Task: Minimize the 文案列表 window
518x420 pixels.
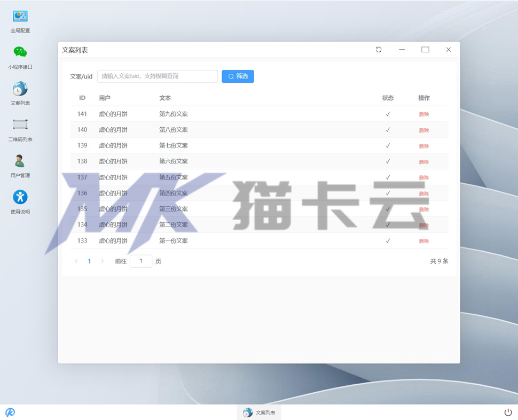Action: [x=402, y=50]
